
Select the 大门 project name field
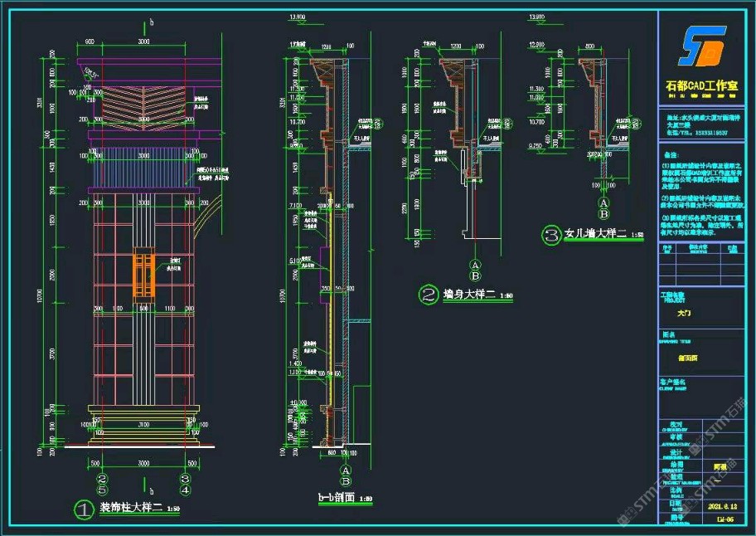684,314
